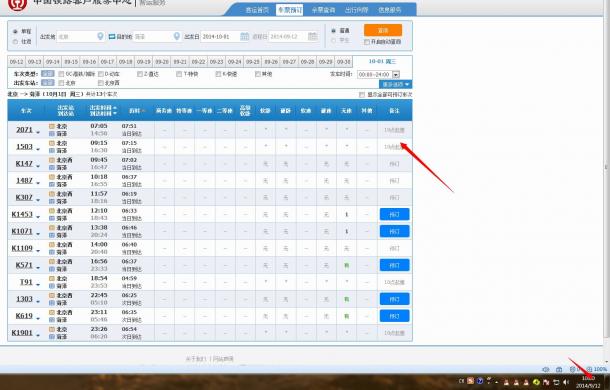Select the 往返 round-trip radio button

click(x=16, y=41)
